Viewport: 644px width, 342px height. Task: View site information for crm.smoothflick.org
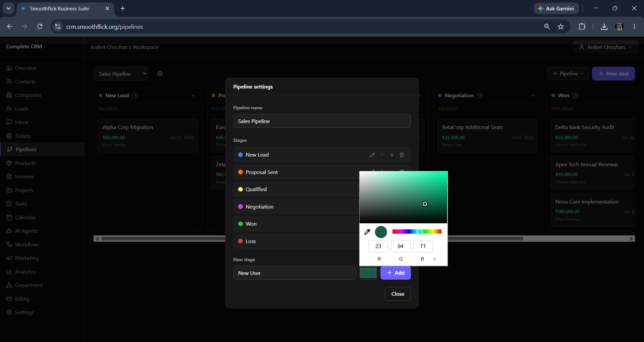pos(58,26)
